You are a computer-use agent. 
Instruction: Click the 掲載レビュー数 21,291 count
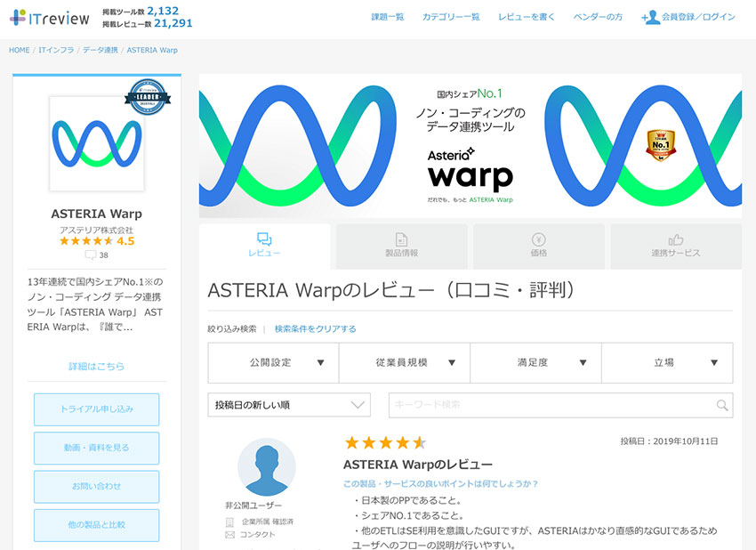pos(147,23)
